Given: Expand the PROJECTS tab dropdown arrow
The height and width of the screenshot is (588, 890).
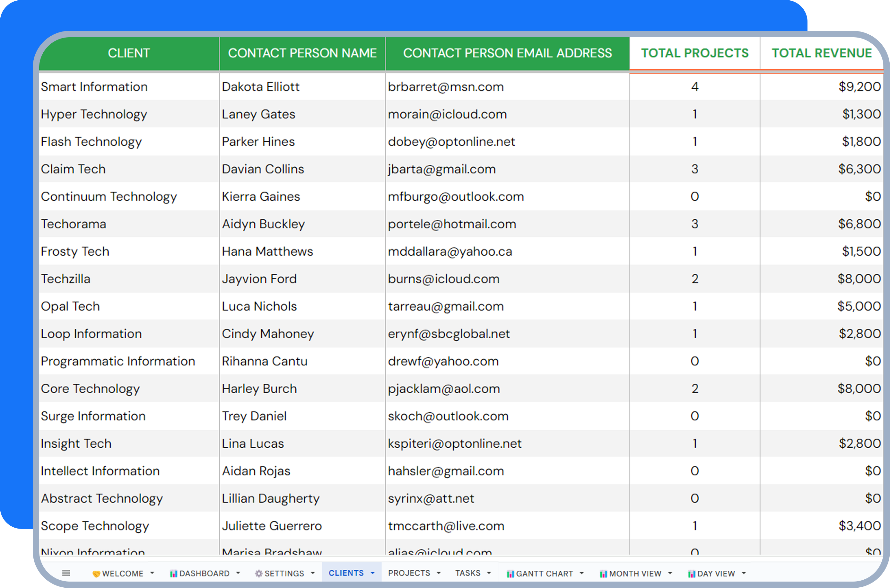Looking at the screenshot, I should click(x=439, y=573).
